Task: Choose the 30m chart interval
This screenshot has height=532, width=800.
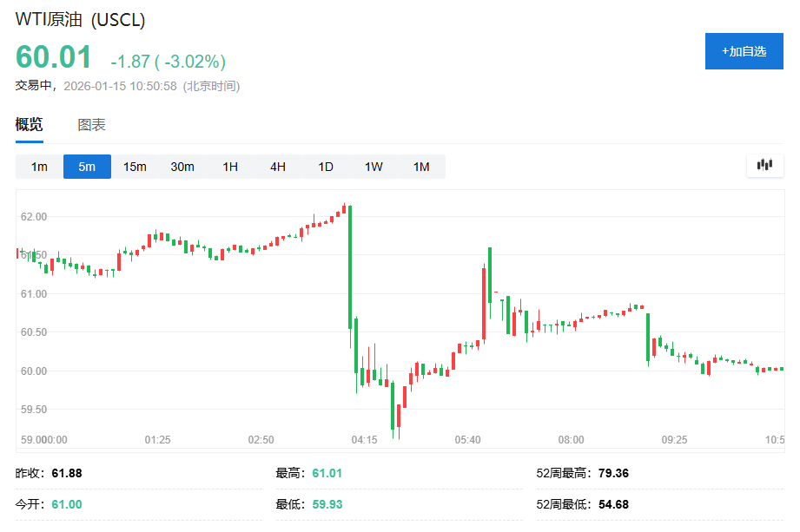Action: click(182, 167)
